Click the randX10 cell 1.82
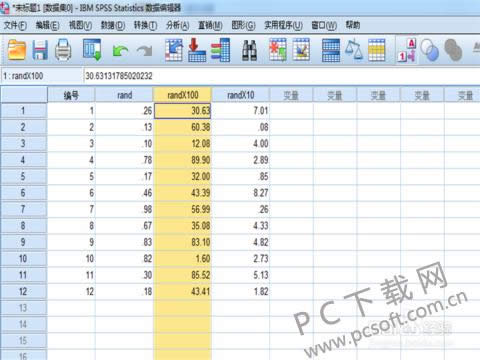 click(x=240, y=292)
